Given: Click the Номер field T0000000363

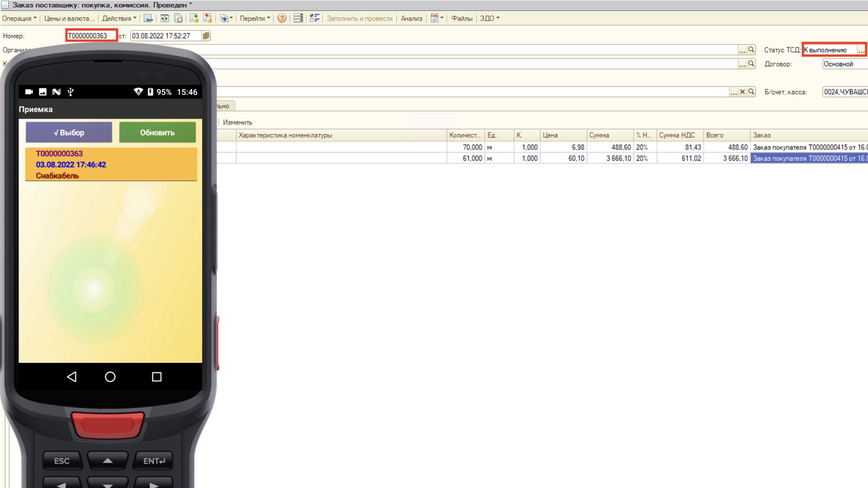Looking at the screenshot, I should [x=91, y=36].
